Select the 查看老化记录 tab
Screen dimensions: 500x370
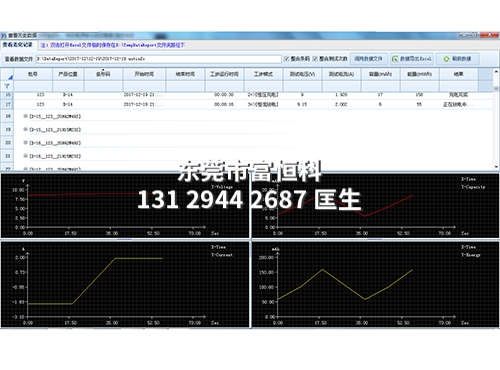click(18, 45)
